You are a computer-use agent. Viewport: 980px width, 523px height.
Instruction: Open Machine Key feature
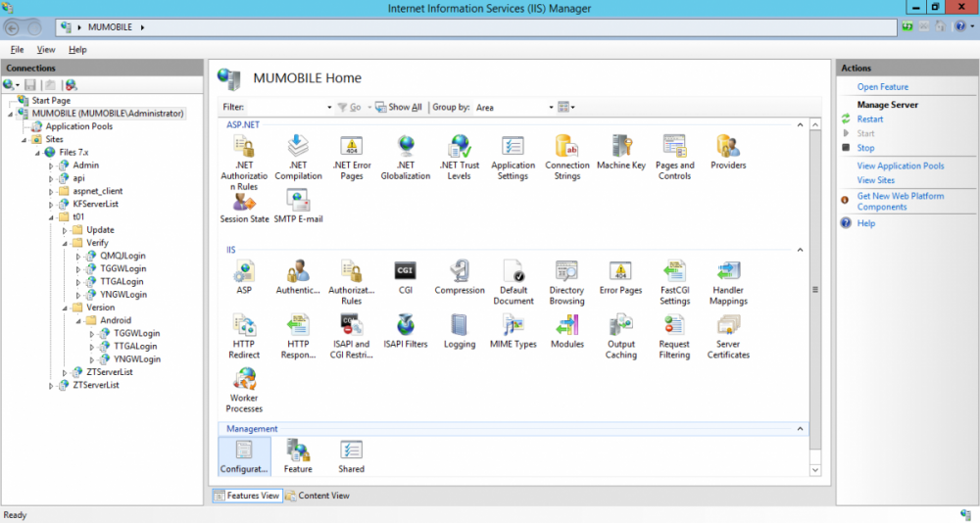pyautogui.click(x=620, y=153)
